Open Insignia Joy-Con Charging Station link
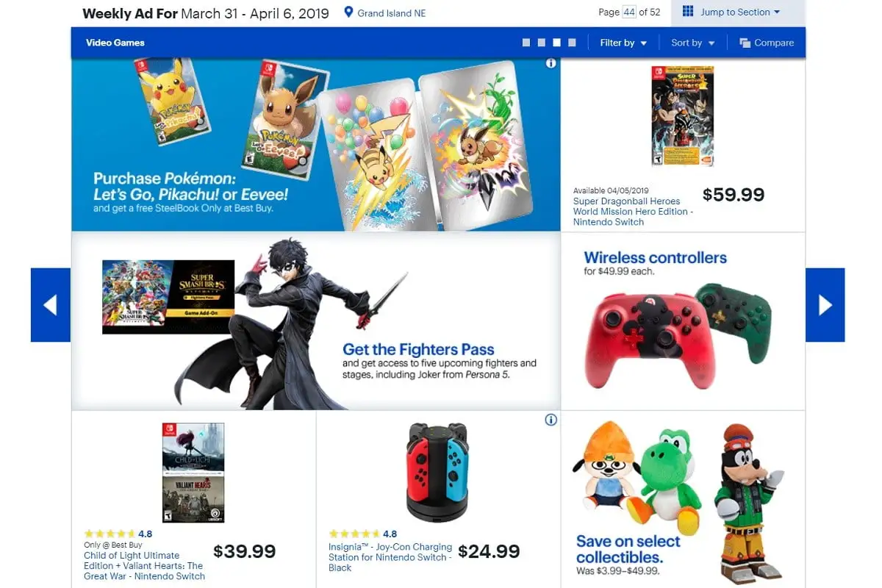Viewport: 882px width, 588px height. pos(390,557)
